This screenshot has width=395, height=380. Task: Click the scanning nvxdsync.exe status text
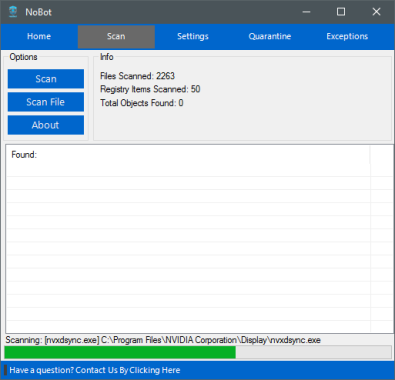point(163,340)
